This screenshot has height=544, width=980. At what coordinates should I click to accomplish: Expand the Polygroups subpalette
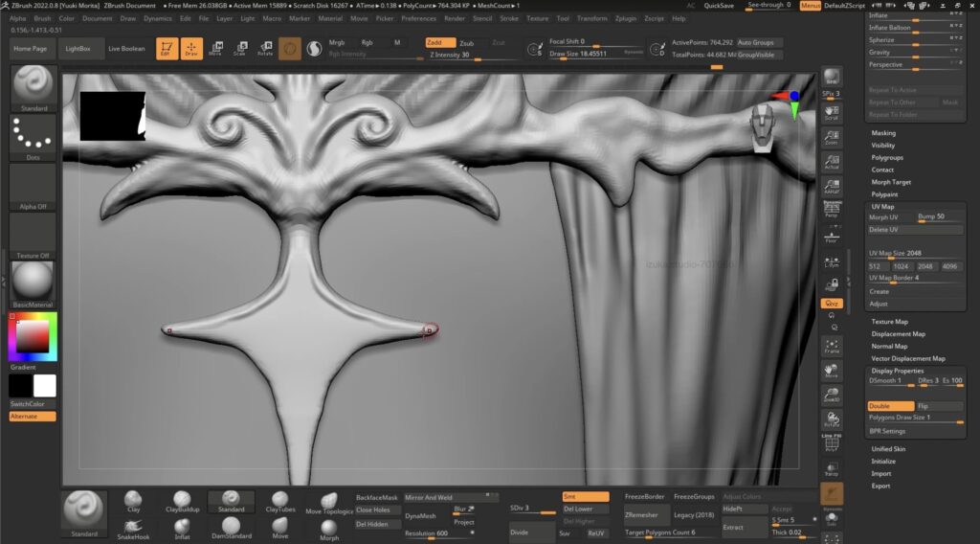point(887,157)
